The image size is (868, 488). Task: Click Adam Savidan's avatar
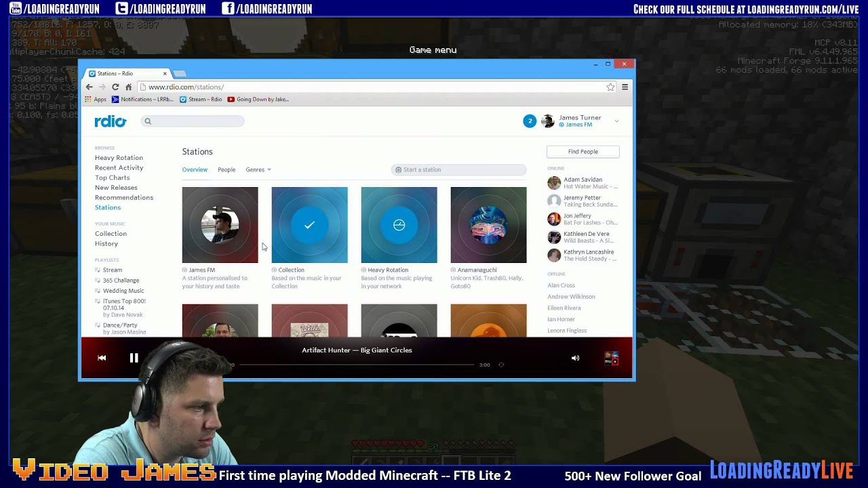click(554, 183)
